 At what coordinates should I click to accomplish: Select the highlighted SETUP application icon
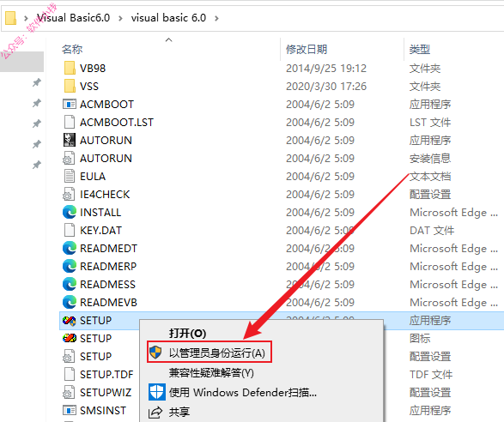(69, 320)
